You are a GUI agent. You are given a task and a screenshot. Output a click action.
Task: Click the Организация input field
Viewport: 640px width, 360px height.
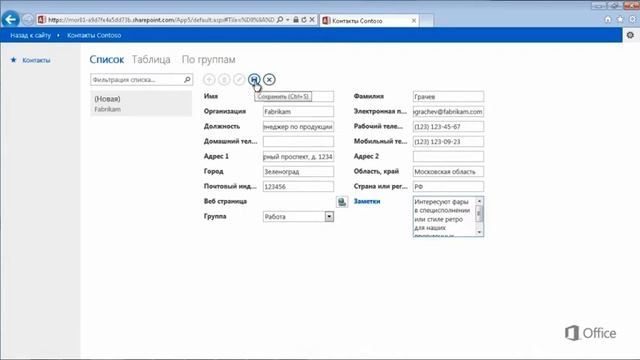pos(298,111)
